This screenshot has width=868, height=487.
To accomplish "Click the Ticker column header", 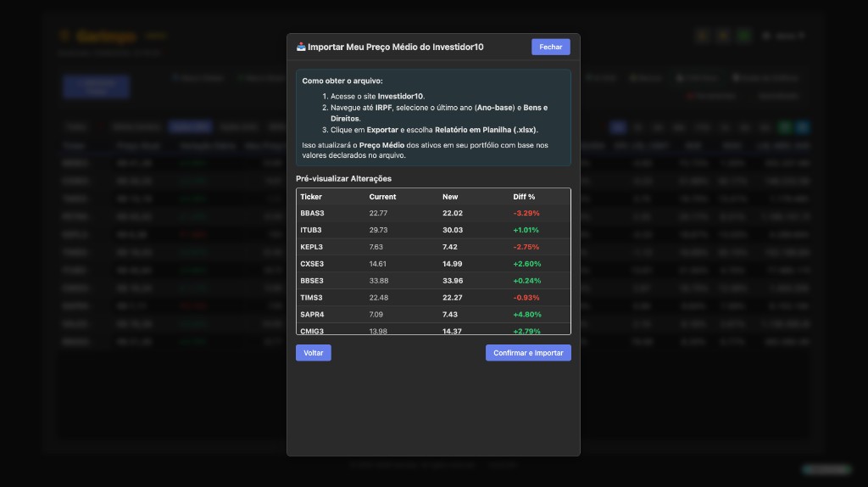I will (310, 197).
